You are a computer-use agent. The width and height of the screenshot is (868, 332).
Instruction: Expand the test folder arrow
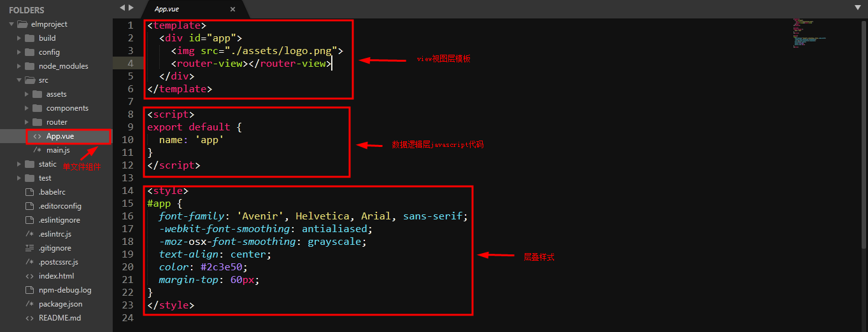(x=19, y=178)
